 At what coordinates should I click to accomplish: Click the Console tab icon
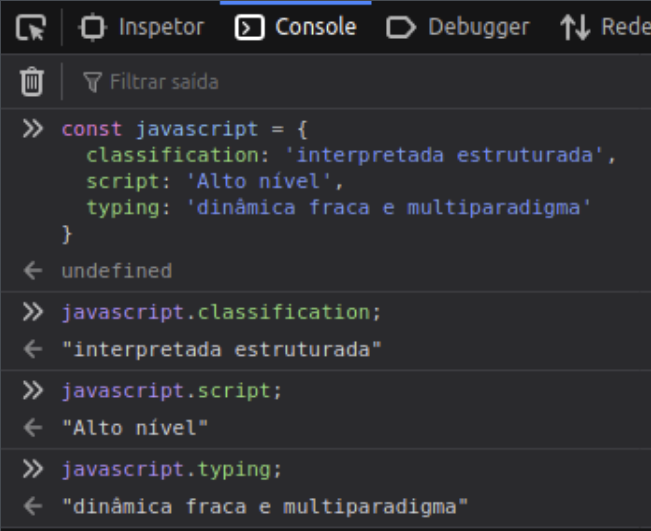(249, 28)
